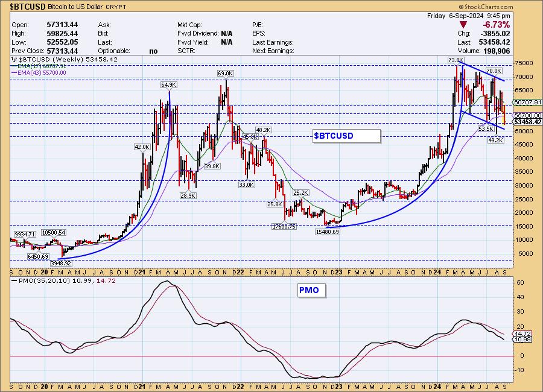Click the 15480.69 low price label
Viewport: 543px width, 392px height.
tap(327, 232)
